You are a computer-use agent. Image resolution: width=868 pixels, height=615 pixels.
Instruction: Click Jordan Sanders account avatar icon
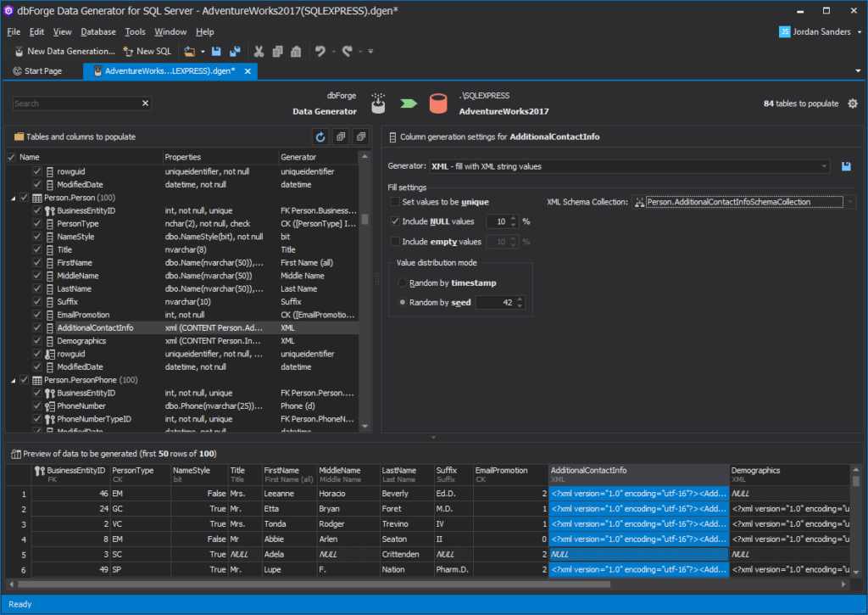point(784,31)
